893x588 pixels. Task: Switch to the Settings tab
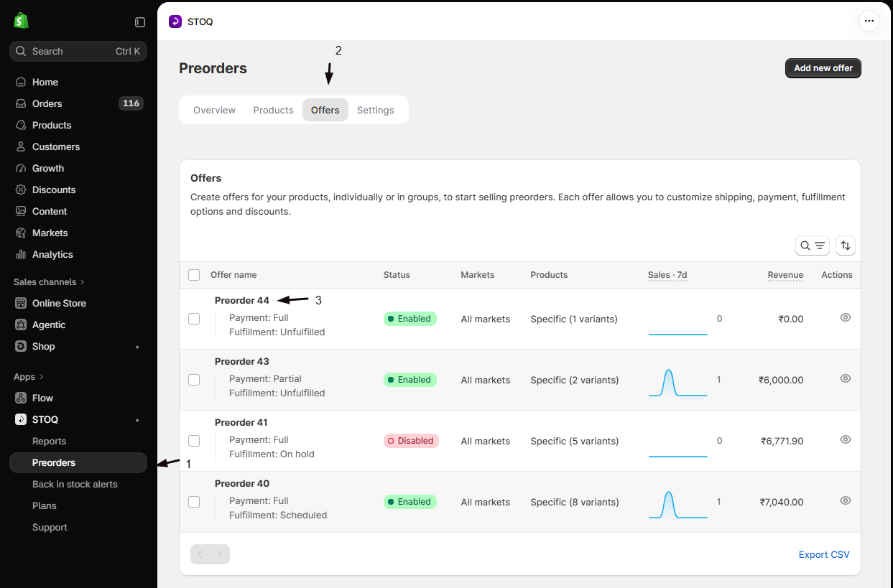[x=376, y=110]
